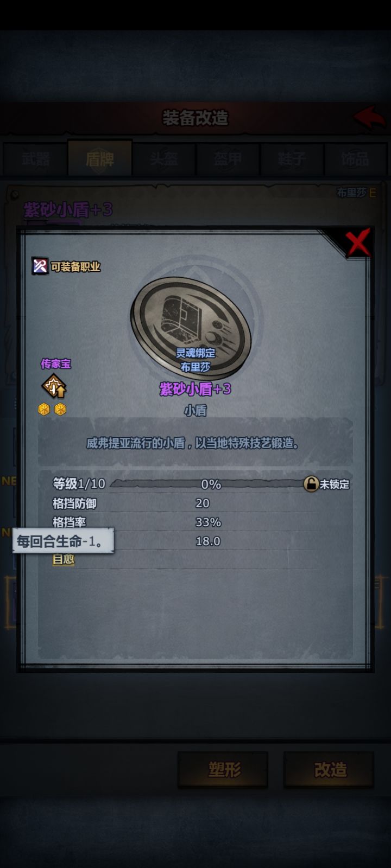Switch to the 头盔 helmet tab

pos(164,159)
